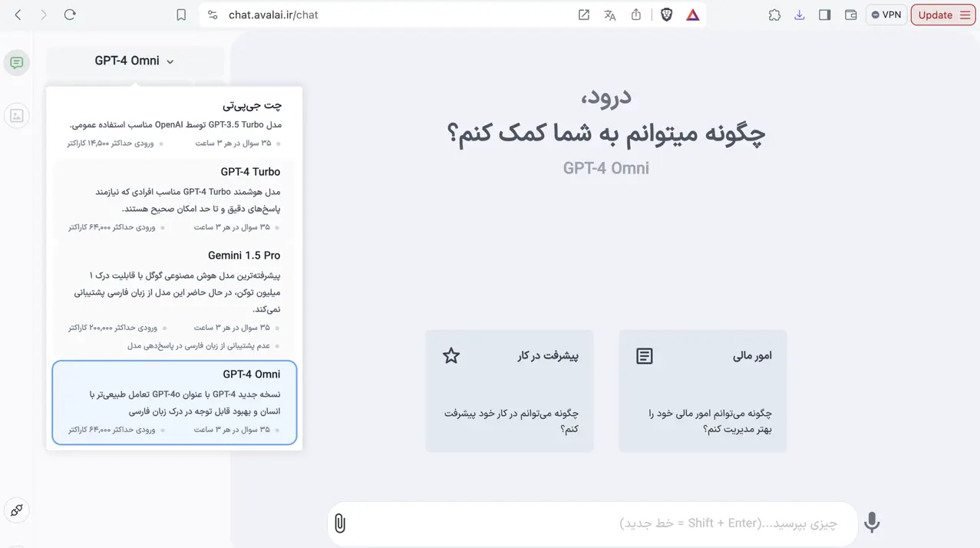Toggle Brave VPN button

coord(886,15)
